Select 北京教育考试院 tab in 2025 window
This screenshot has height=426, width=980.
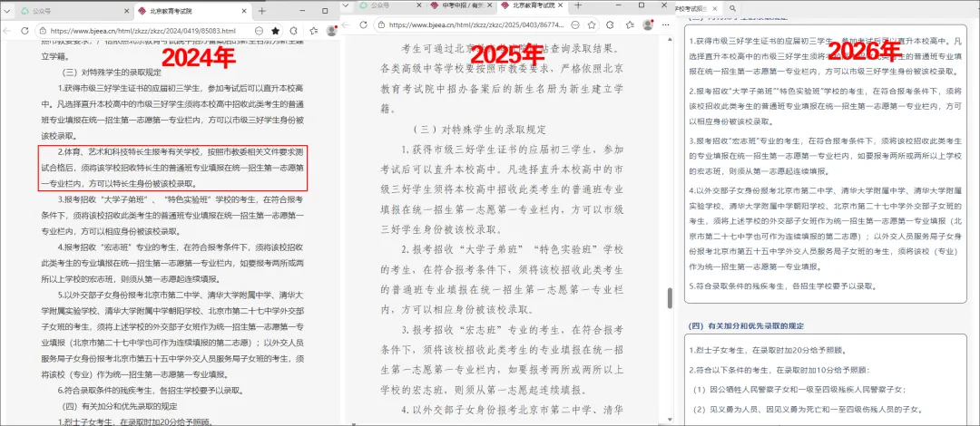click(x=532, y=5)
